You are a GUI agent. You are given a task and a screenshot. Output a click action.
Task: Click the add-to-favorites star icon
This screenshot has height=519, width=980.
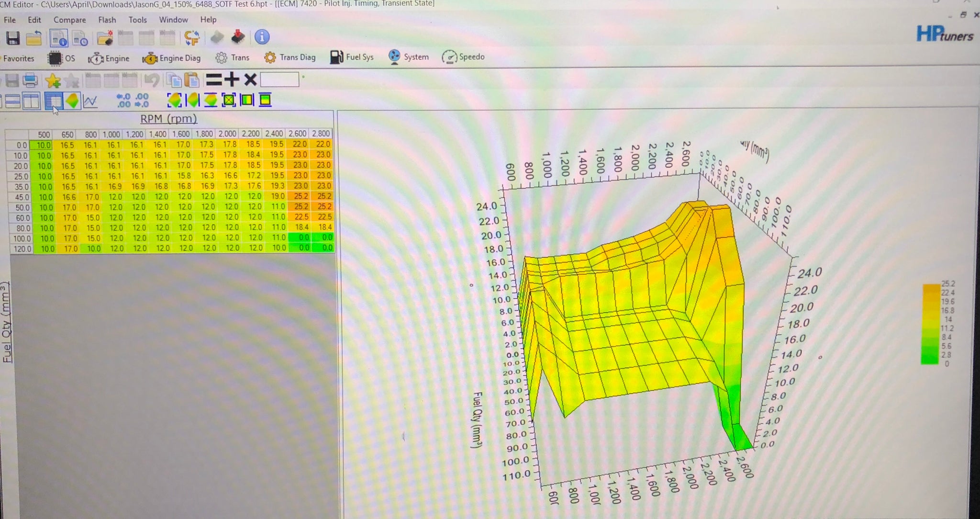click(x=53, y=80)
